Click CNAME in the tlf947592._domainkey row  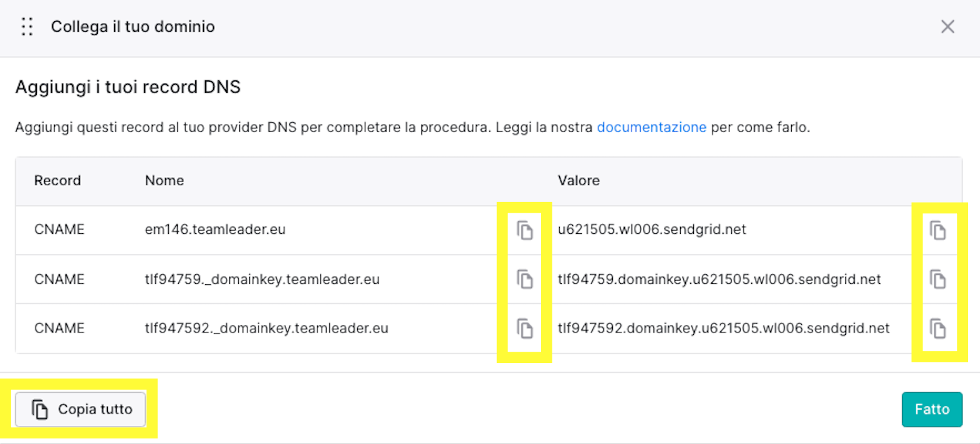[x=59, y=328]
